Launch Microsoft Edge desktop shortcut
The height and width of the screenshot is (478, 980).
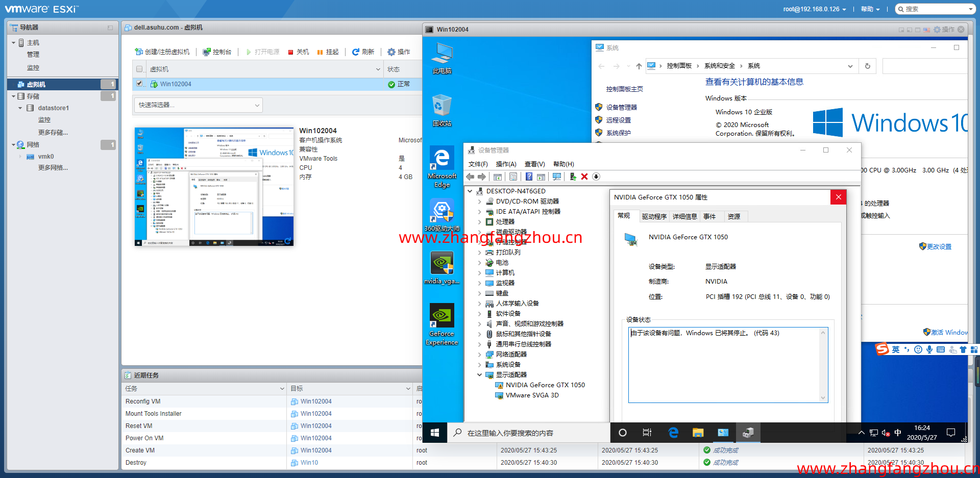[442, 167]
